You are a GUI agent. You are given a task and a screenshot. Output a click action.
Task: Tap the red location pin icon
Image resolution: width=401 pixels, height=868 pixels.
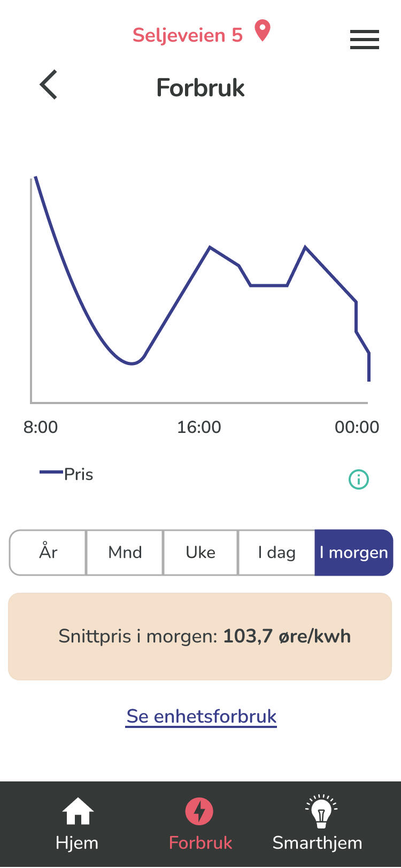click(x=263, y=30)
